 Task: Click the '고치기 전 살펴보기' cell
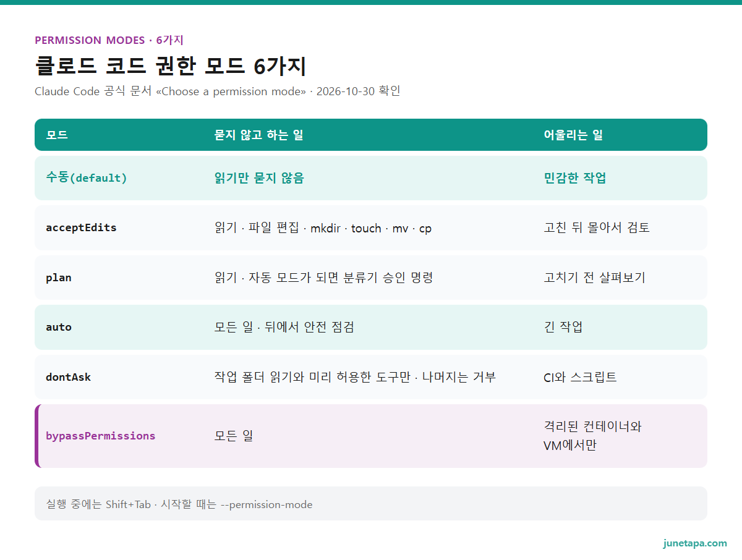pos(594,278)
